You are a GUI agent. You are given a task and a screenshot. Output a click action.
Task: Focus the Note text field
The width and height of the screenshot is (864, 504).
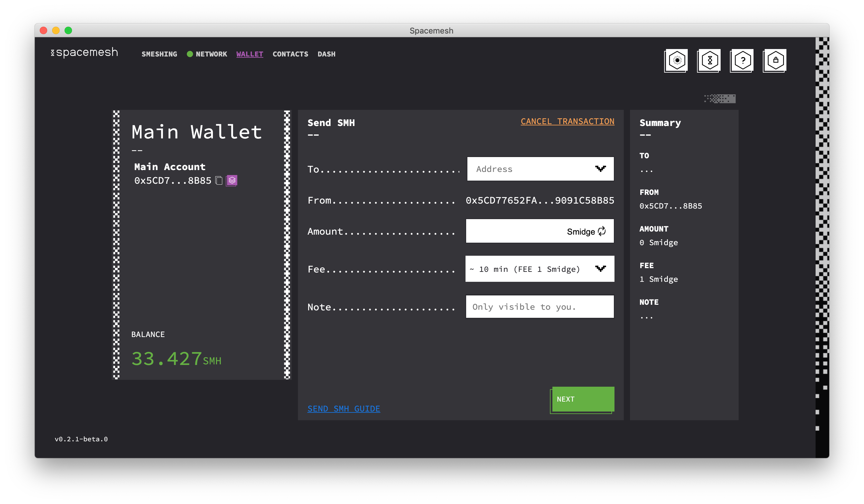click(x=539, y=307)
